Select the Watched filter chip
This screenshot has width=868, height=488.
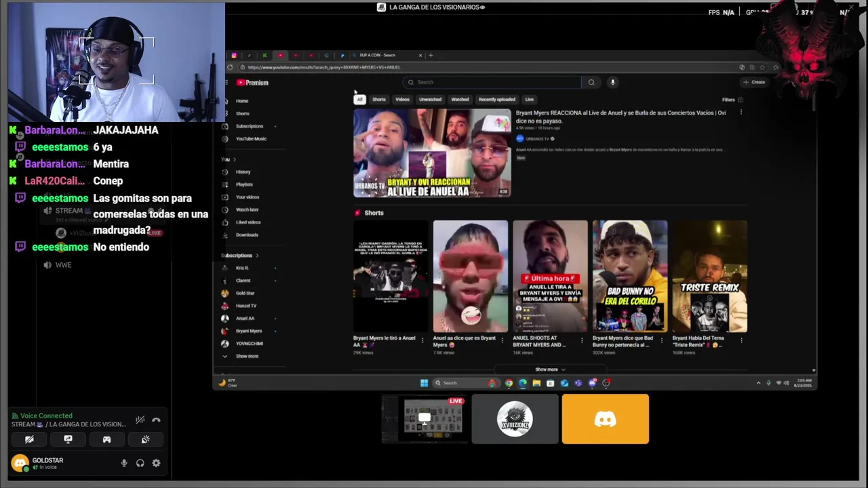coord(460,100)
